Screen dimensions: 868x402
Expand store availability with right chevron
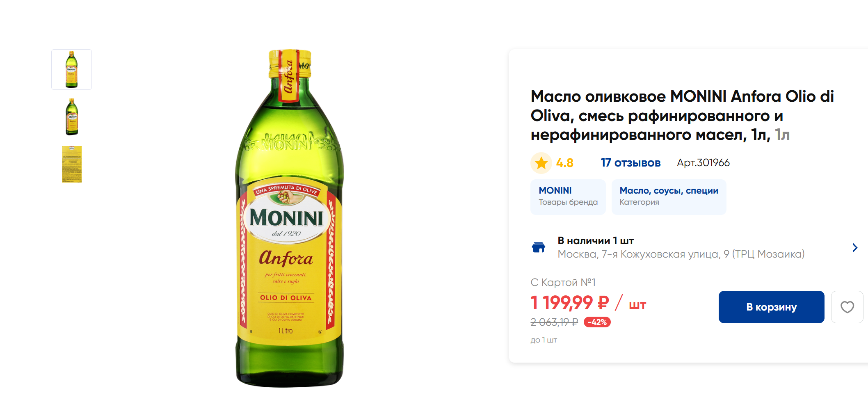click(855, 247)
